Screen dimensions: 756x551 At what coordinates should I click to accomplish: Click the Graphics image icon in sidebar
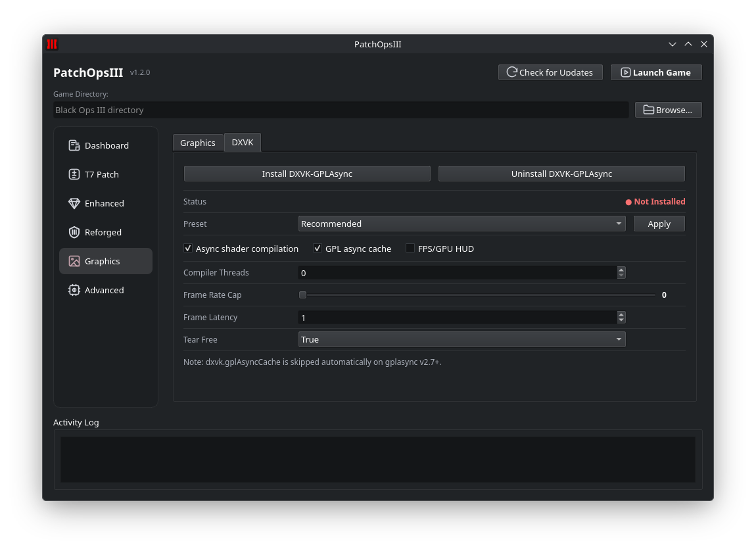pos(74,261)
